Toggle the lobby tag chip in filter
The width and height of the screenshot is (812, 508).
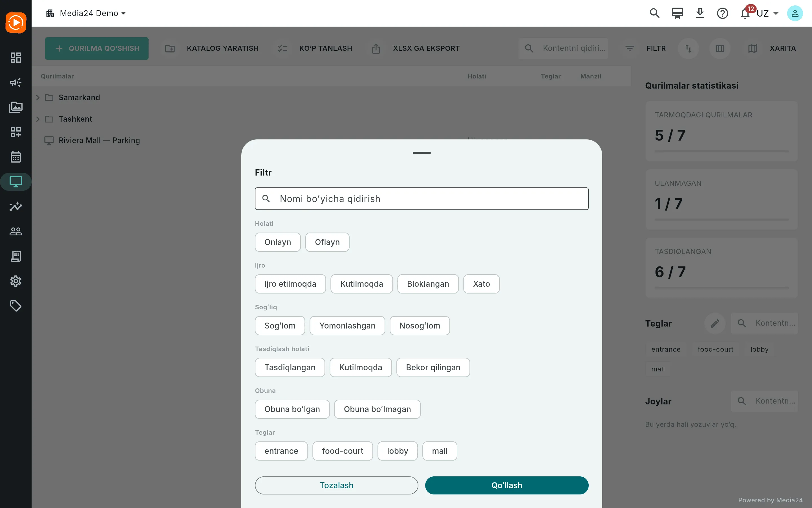[398, 451]
